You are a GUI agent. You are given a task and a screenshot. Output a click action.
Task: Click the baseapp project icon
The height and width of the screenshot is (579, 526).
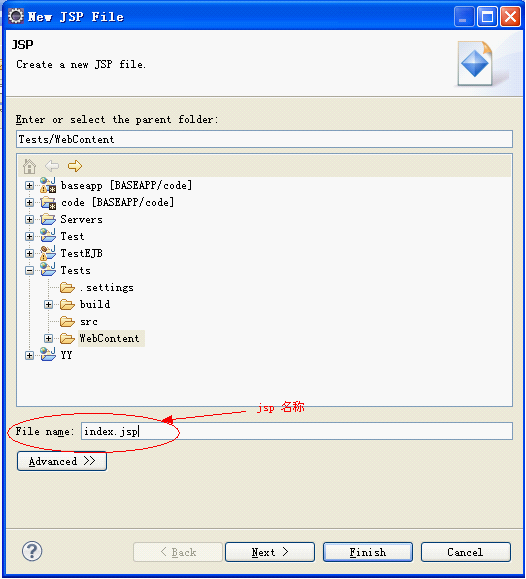pyautogui.click(x=48, y=185)
